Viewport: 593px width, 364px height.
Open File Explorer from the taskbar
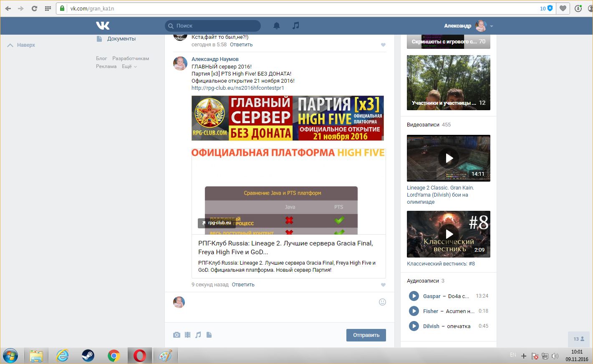[36, 356]
